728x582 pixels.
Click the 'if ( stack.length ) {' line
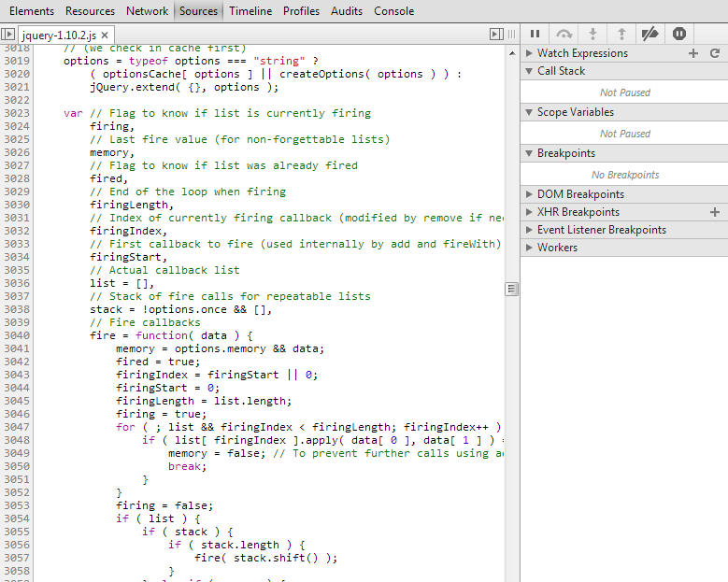[236, 545]
